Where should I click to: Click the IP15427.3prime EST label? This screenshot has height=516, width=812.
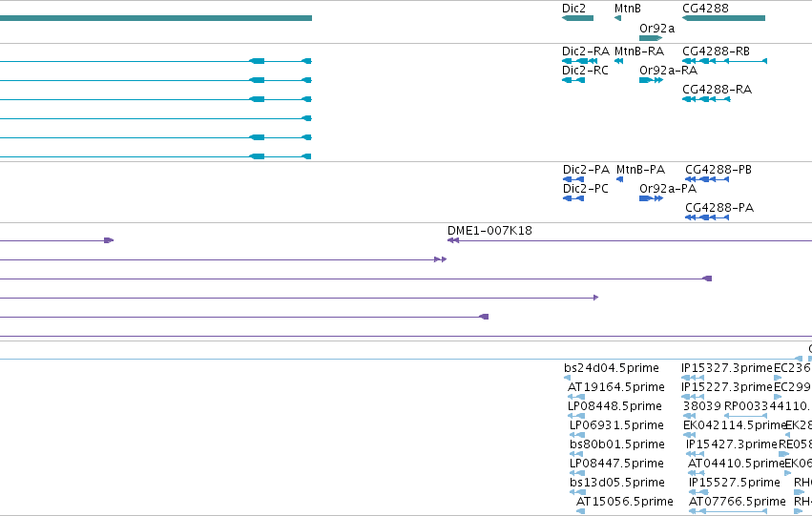732,444
